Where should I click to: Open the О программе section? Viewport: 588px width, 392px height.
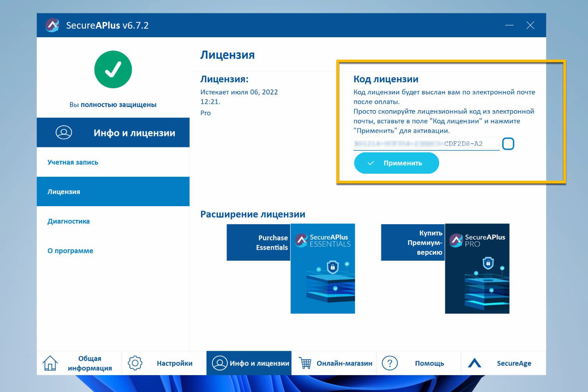click(x=113, y=250)
